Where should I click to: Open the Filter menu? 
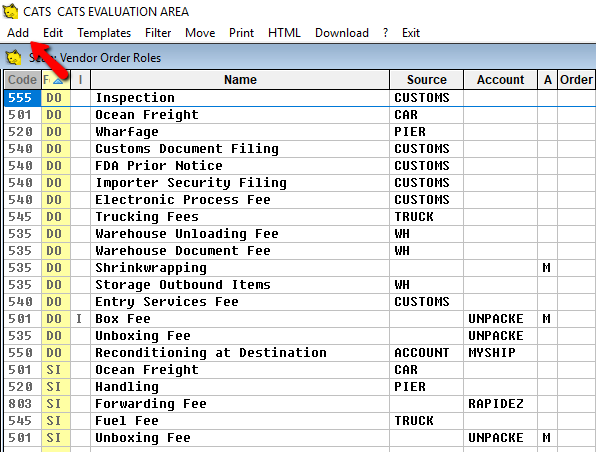coord(158,33)
